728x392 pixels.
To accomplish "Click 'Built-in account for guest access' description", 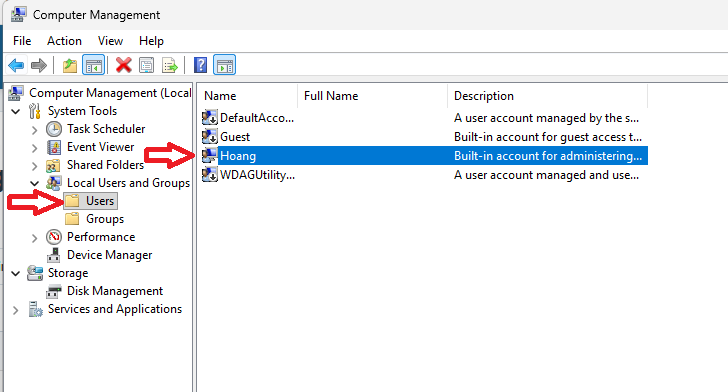I will pyautogui.click(x=548, y=137).
